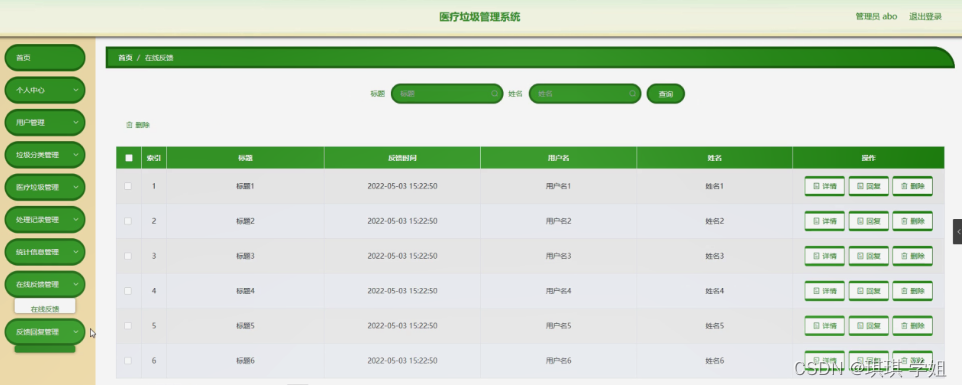Viewport: 962px width, 387px height.
Task: Select the 在线反馈 submenu item
Action: pos(45,308)
